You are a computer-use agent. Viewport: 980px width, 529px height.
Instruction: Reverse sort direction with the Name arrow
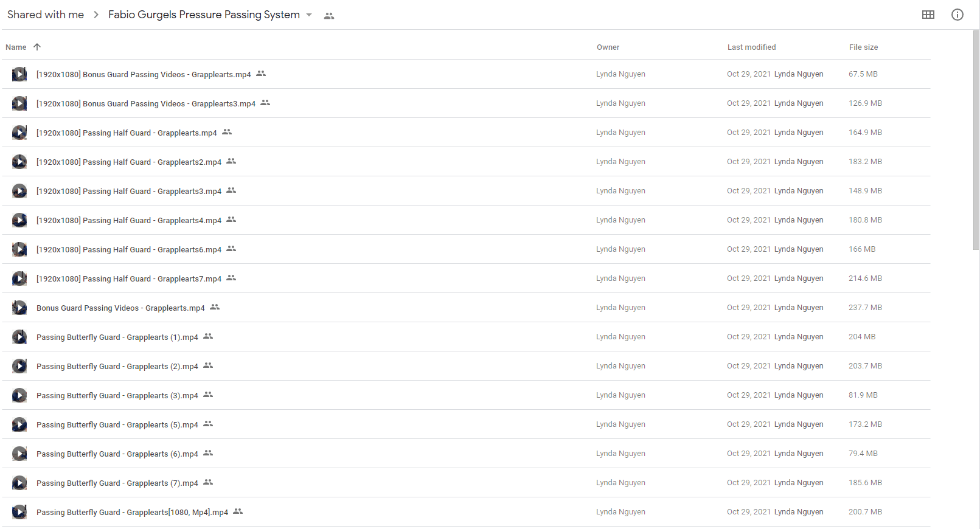[37, 47]
